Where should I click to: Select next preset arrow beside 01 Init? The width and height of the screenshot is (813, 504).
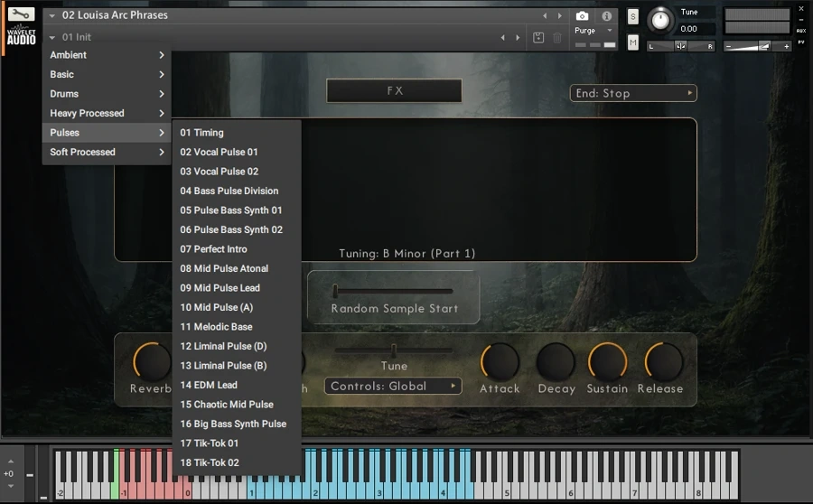click(518, 37)
